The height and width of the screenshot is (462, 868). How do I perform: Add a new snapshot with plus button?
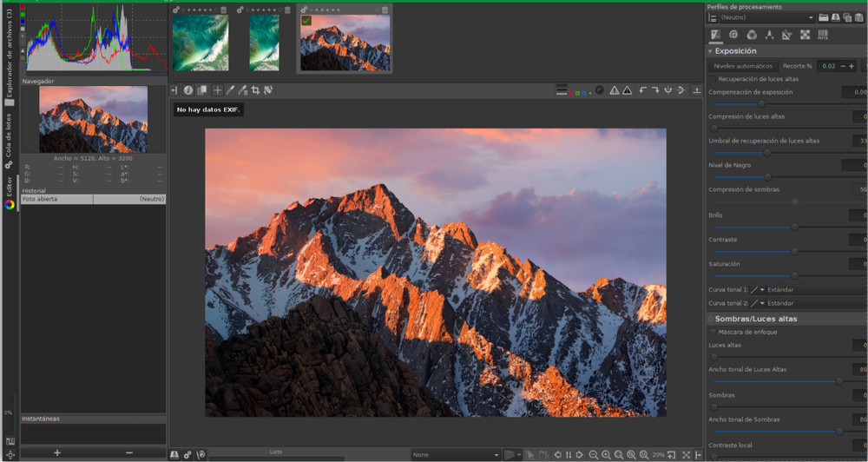tap(56, 453)
